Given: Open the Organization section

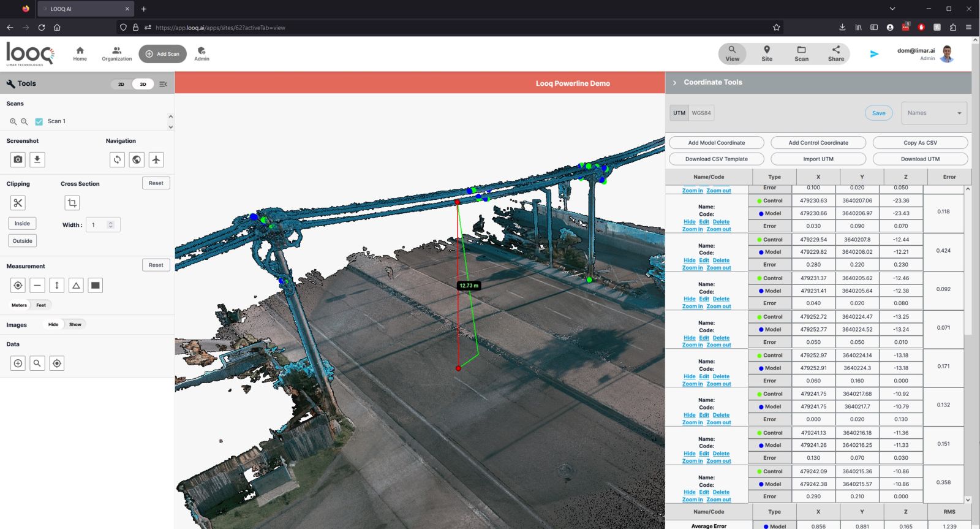Looking at the screenshot, I should tap(117, 54).
